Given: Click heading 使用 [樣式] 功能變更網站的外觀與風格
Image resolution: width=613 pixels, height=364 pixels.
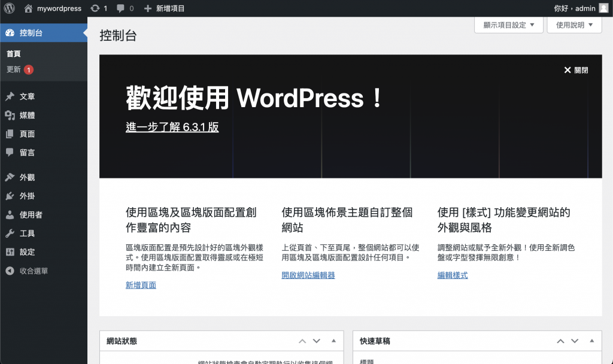Looking at the screenshot, I should pyautogui.click(x=503, y=220).
